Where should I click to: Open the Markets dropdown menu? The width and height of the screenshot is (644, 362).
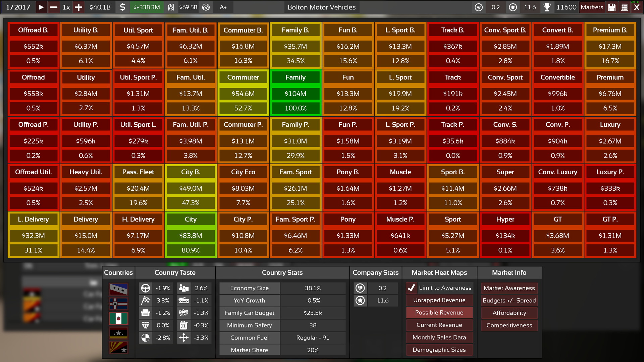coord(592,7)
